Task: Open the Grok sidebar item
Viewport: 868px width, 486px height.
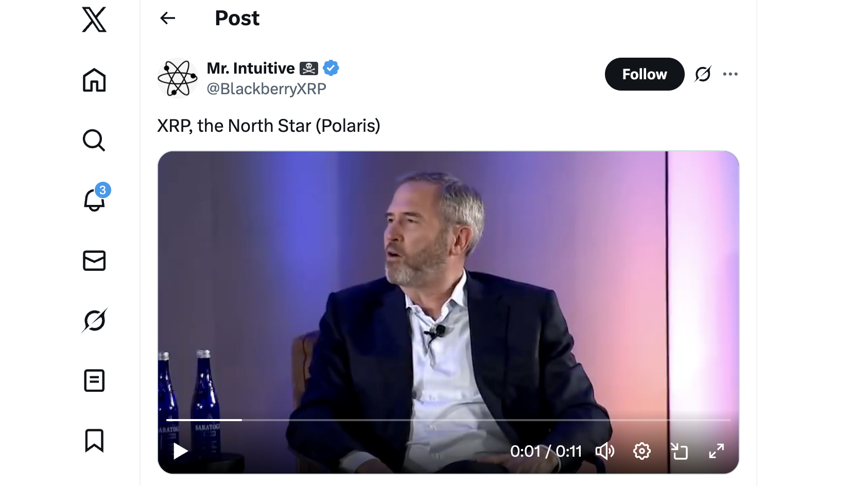Action: tap(94, 320)
